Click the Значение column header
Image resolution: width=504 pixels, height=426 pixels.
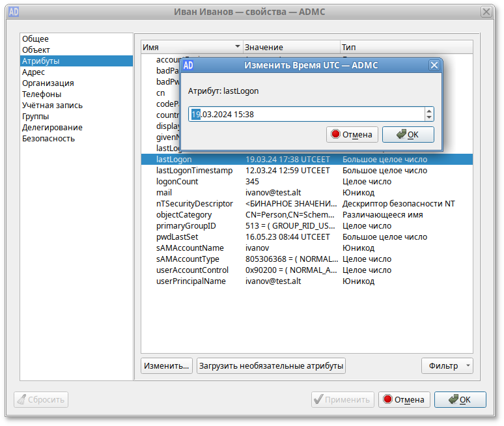(x=290, y=48)
